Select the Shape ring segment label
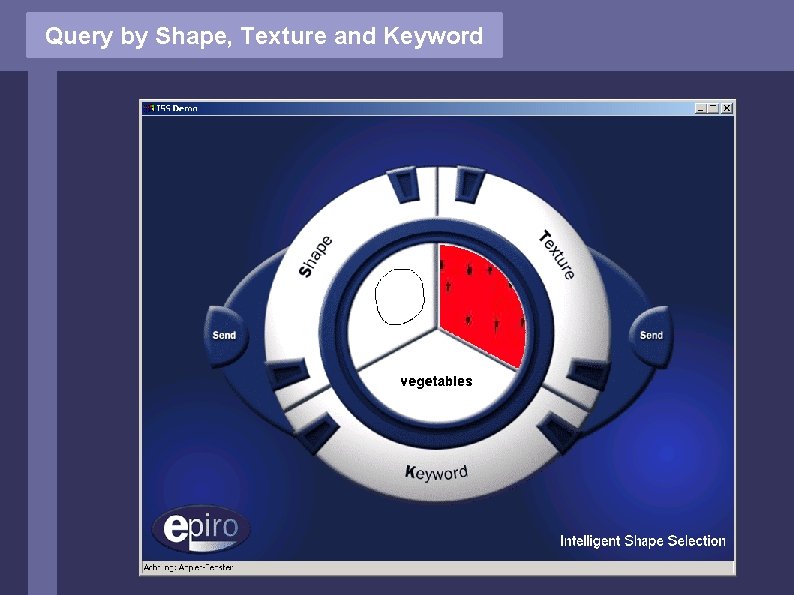 point(315,257)
